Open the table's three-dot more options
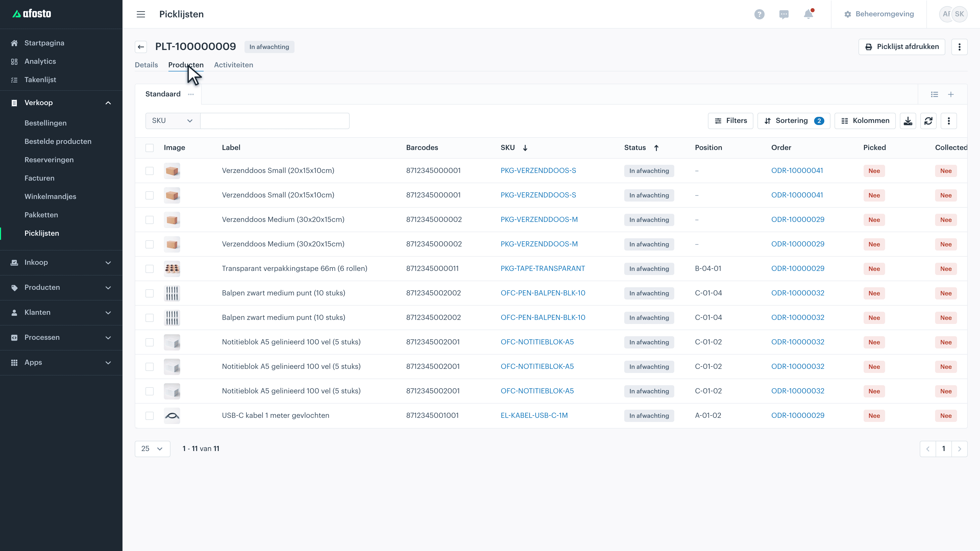 pos(949,121)
